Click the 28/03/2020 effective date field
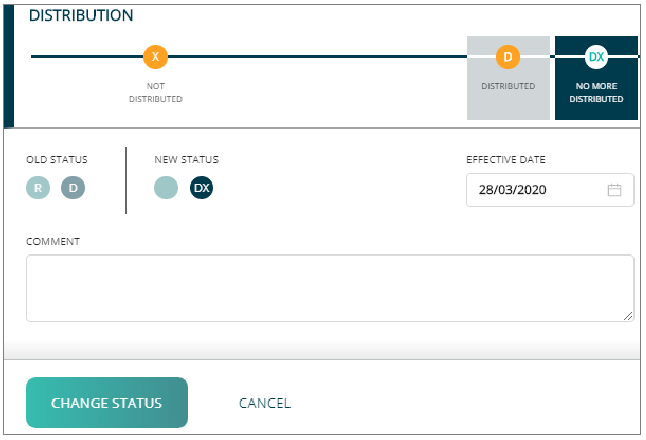The height and width of the screenshot is (440, 646). coord(550,190)
